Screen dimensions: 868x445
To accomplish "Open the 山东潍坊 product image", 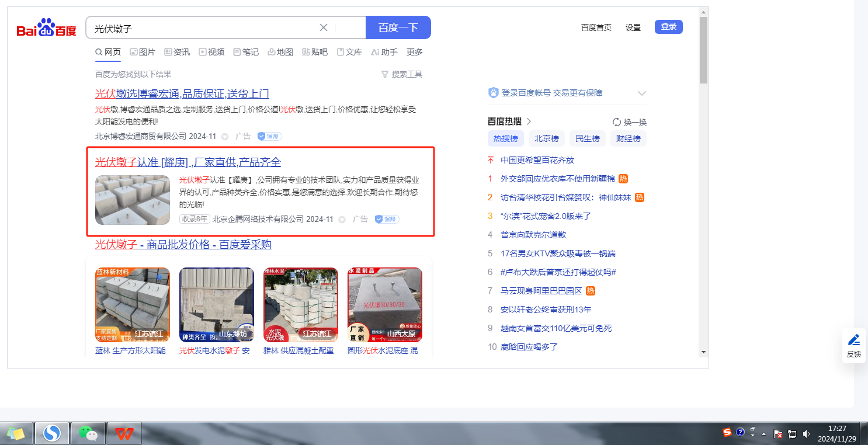I will (x=217, y=305).
